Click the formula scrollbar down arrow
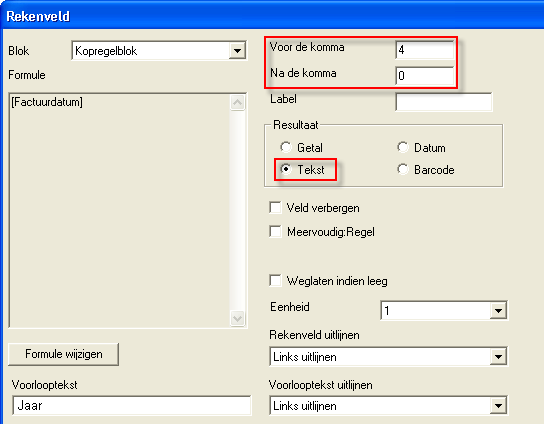This screenshot has height=424, width=544. point(238,318)
